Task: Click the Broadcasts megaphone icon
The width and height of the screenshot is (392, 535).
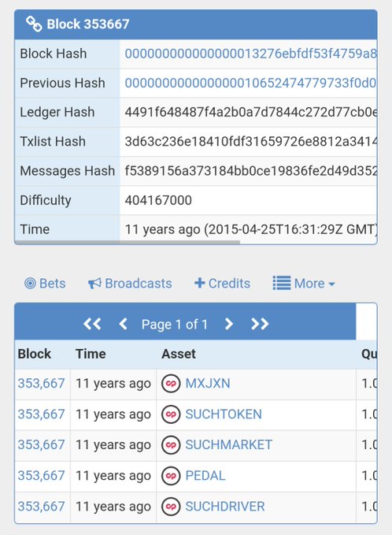Action: 94,283
